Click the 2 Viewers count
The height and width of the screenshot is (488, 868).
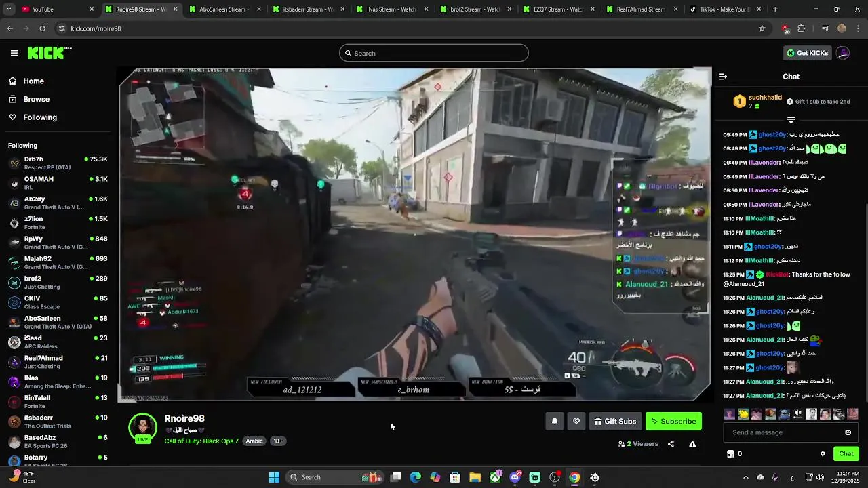tap(638, 444)
